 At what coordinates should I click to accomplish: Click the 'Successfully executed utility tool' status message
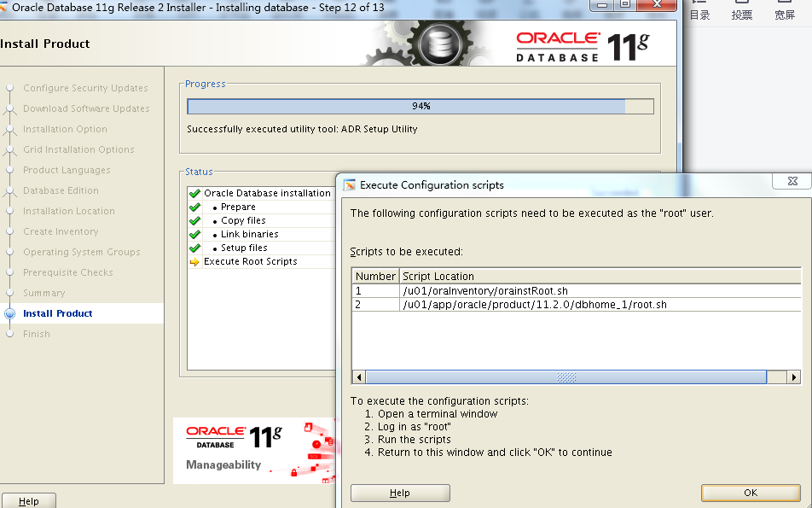302,129
